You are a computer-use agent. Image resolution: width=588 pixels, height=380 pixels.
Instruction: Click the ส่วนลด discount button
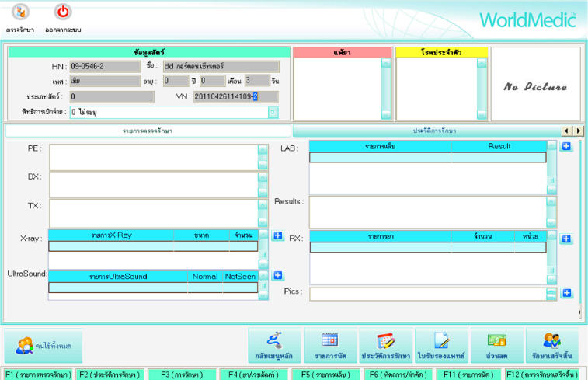pyautogui.click(x=496, y=346)
